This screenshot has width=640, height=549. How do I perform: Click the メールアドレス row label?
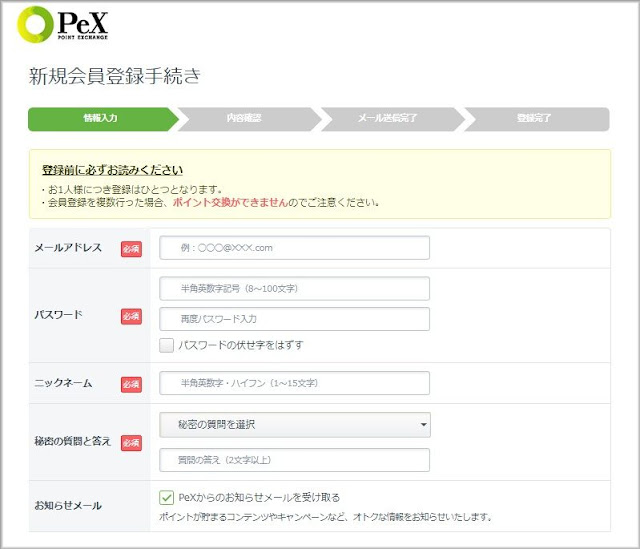coord(68,248)
